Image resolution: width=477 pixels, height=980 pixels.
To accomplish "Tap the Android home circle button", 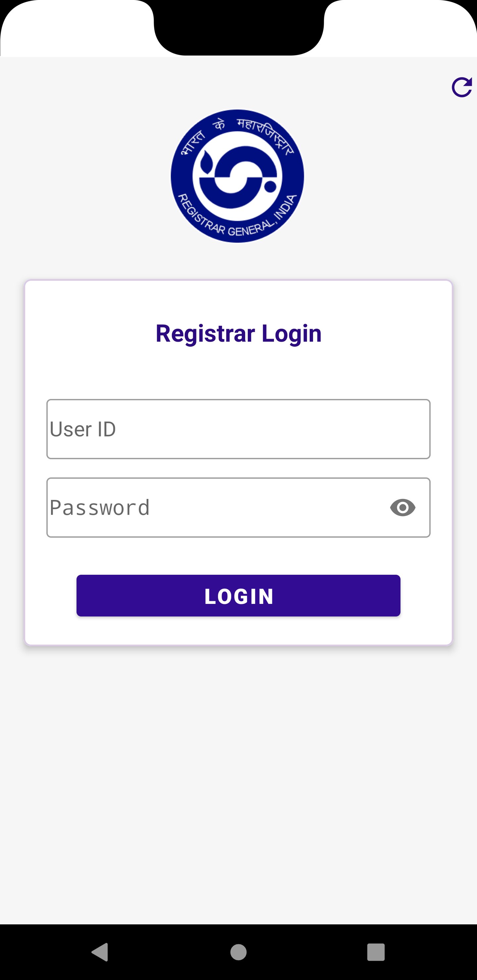I will (238, 952).
